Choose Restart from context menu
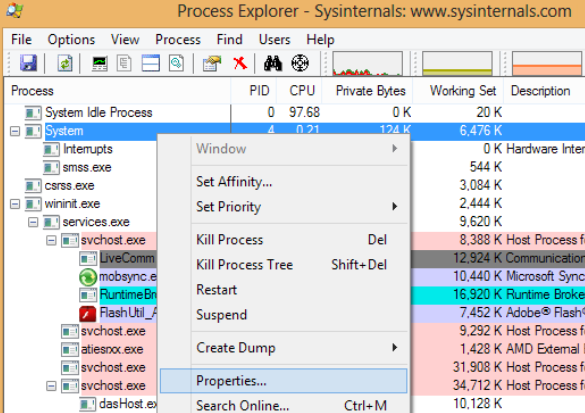Viewport: 585px width, 413px height. [284, 290]
